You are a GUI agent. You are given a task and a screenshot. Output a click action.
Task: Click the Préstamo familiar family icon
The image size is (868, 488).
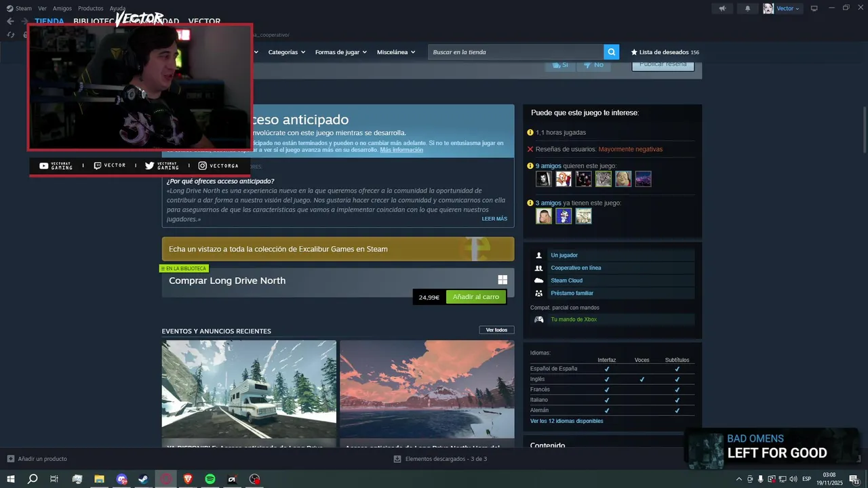coord(539,293)
